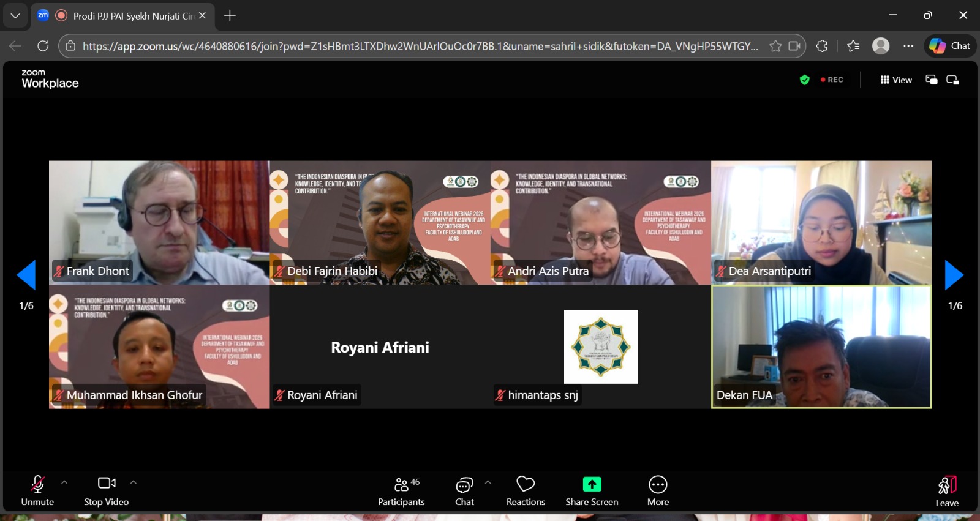Open browser extensions icon
Screen dimensions: 980x521
pos(822,46)
